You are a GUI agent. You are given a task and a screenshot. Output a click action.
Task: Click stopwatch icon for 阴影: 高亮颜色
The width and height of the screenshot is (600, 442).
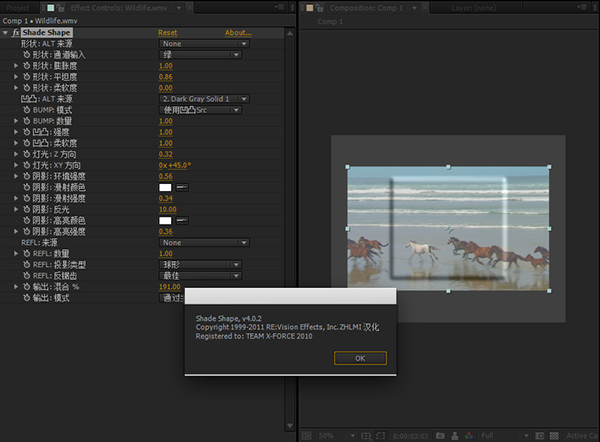pos(26,220)
